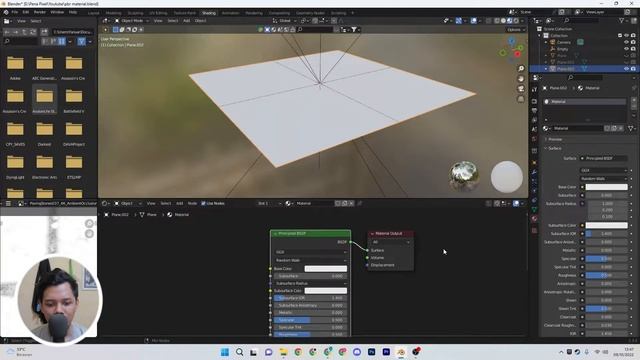Click the viewport navigation gizmo
The image size is (640, 360).
[512, 49]
